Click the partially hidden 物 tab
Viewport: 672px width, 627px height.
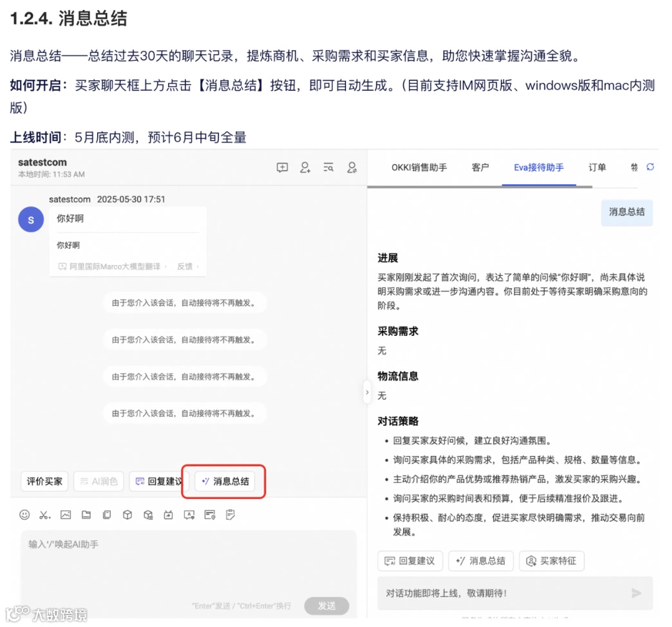(634, 167)
